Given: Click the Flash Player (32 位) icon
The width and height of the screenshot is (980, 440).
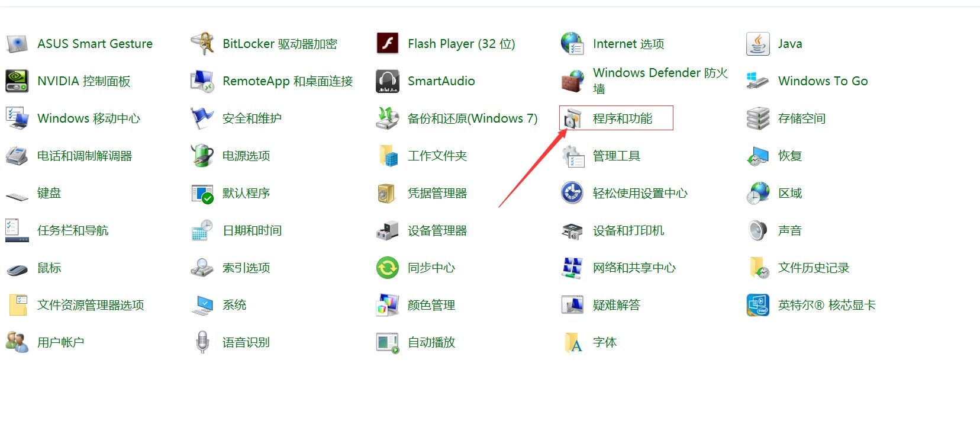Looking at the screenshot, I should 388,44.
